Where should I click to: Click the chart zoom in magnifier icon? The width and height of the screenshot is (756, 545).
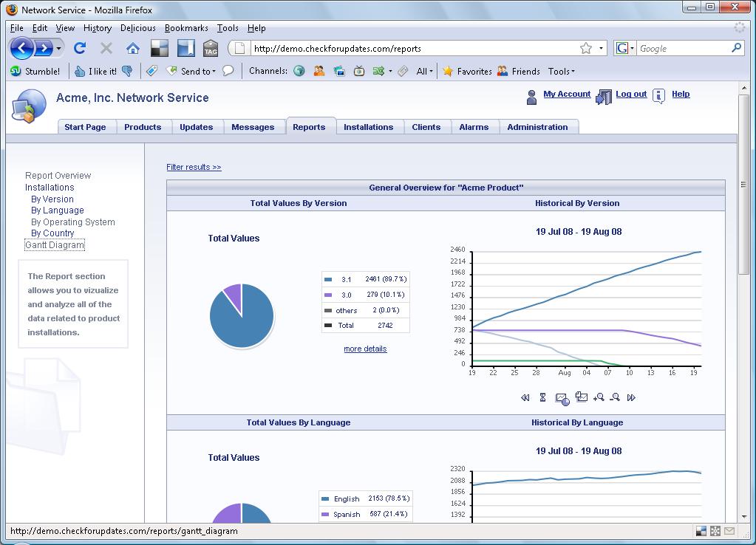tap(599, 397)
